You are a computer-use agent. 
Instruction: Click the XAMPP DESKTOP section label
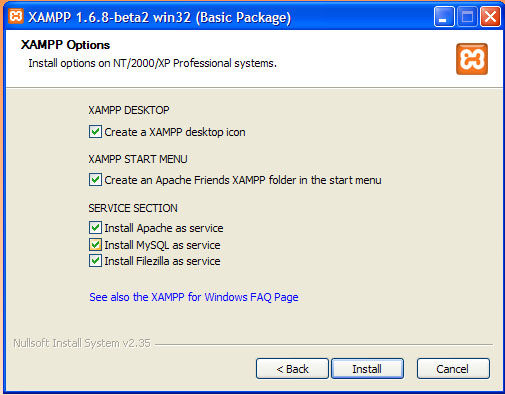(x=129, y=110)
